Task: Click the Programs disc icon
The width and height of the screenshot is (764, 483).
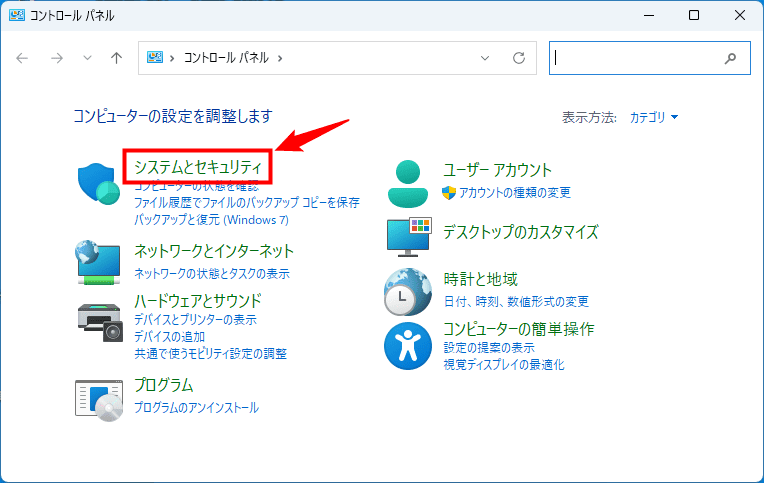Action: (99, 400)
